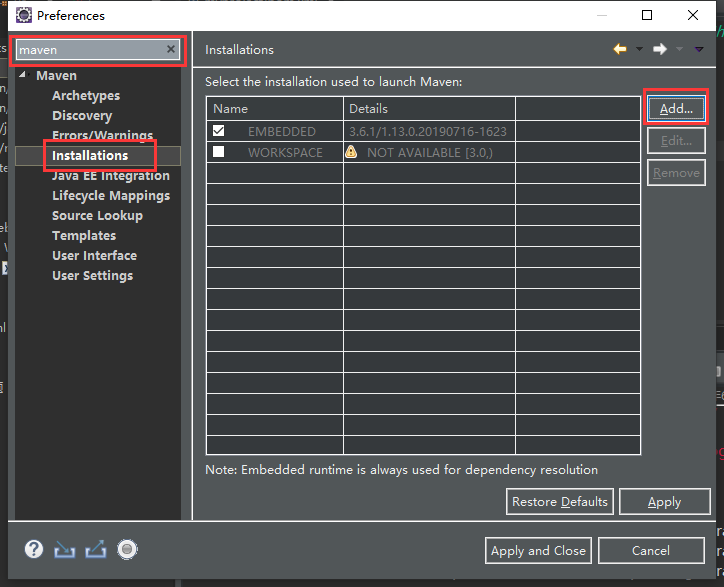Click Add... to add Maven installation

click(x=676, y=109)
